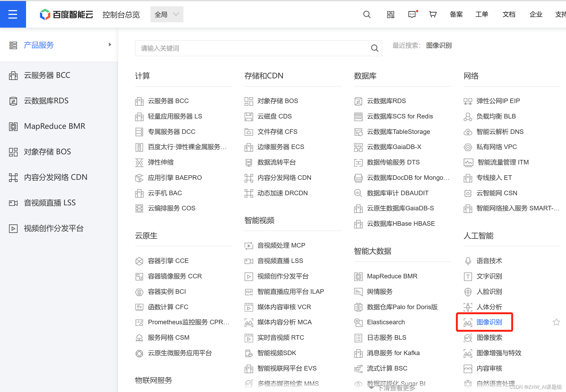Select 对象存储 BOS in left sidebar
This screenshot has height=392, width=566.
click(47, 152)
